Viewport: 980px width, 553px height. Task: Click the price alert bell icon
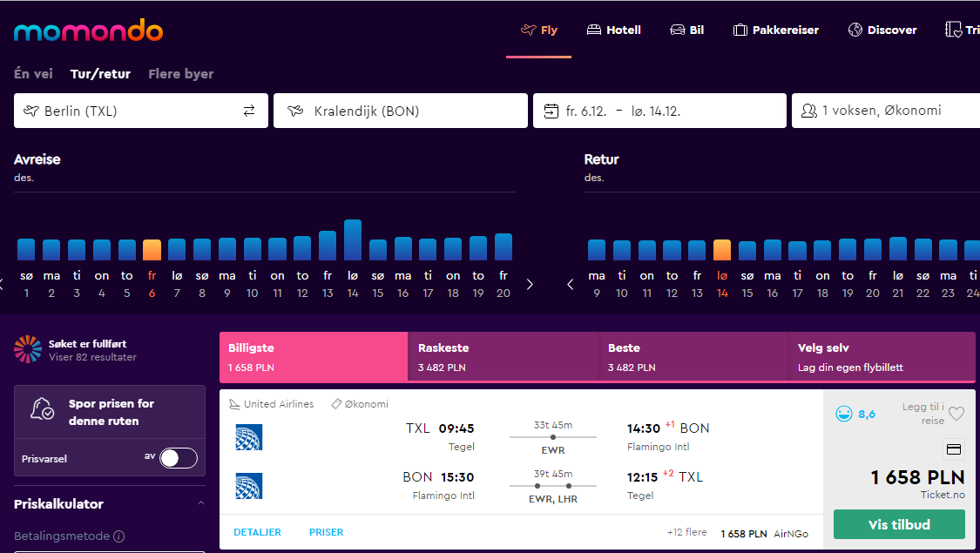pyautogui.click(x=43, y=409)
